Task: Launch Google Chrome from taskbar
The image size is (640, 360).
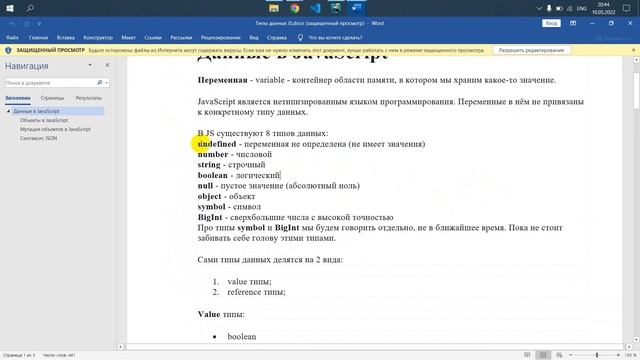Action: point(295,8)
